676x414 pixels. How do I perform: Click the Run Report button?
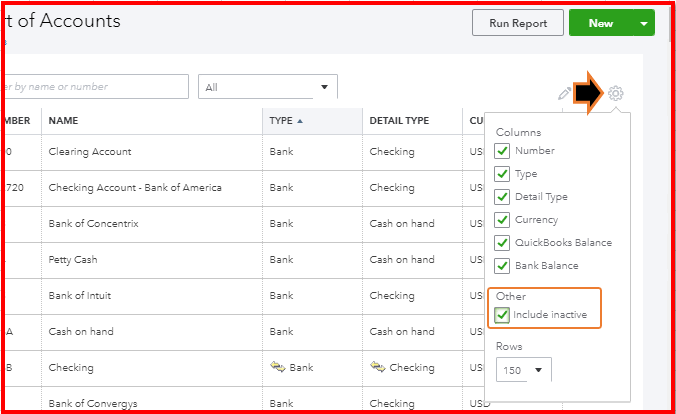pyautogui.click(x=517, y=23)
